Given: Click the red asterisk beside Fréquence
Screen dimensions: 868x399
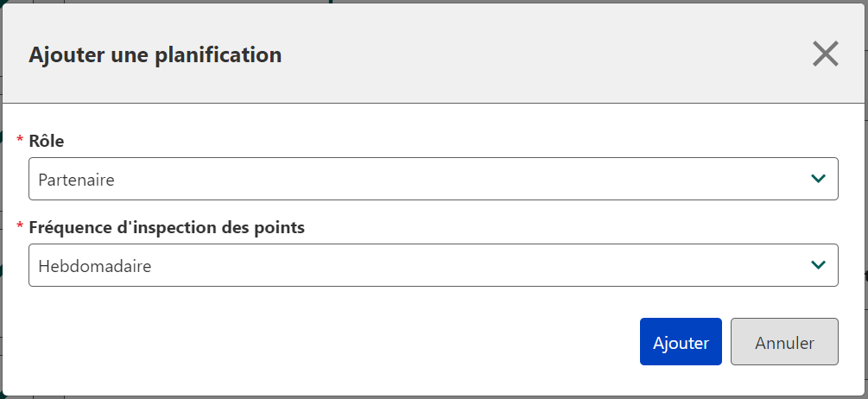Looking at the screenshot, I should [21, 225].
